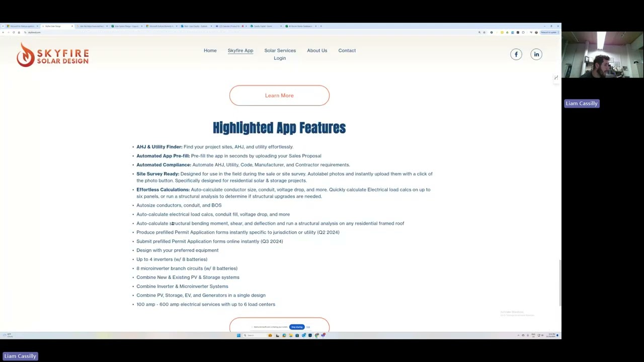Open Skyfire's Facebook page icon
The height and width of the screenshot is (362, 644).
(516, 54)
